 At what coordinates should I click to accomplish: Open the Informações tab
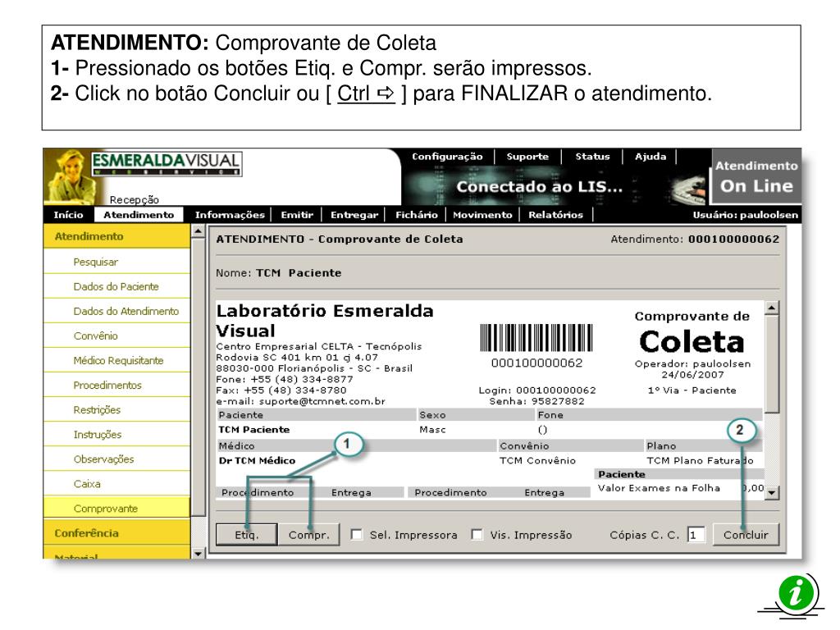coord(230,215)
